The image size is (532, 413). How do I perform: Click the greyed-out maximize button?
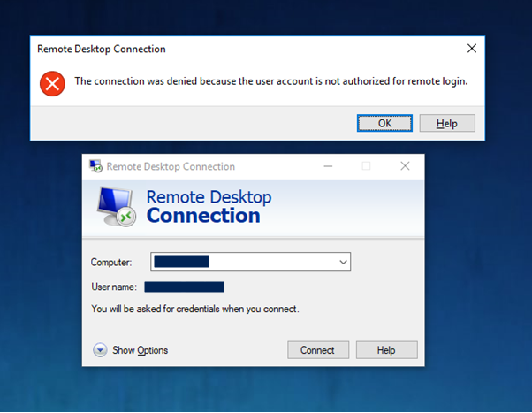tap(366, 166)
